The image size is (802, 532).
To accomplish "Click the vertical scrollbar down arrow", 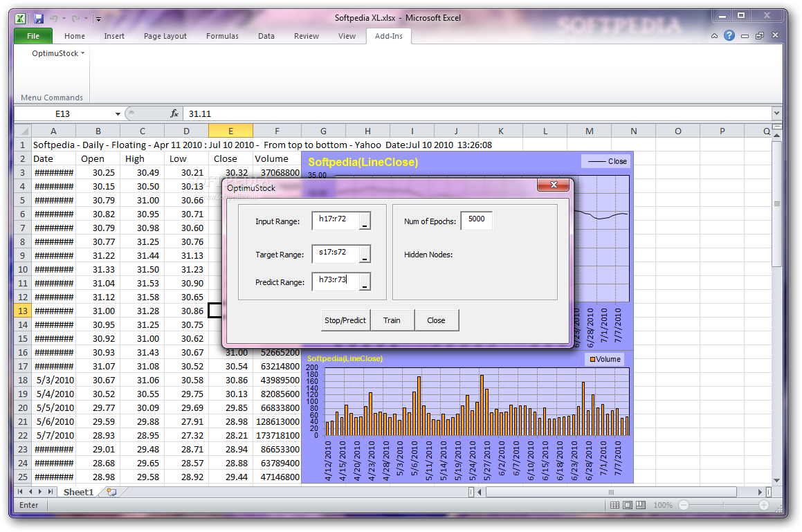I will [776, 480].
